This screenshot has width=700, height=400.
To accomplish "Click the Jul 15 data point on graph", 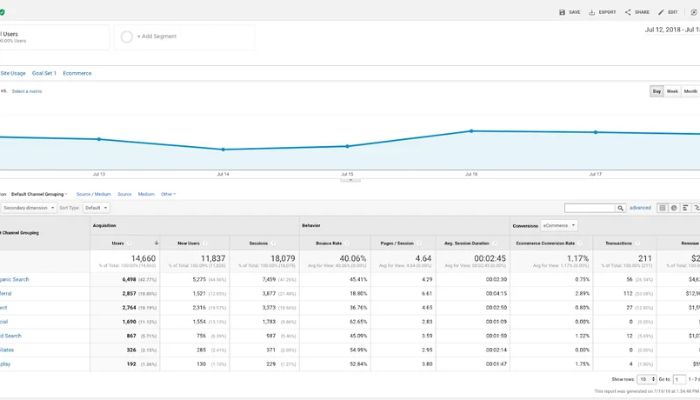I will (x=347, y=146).
